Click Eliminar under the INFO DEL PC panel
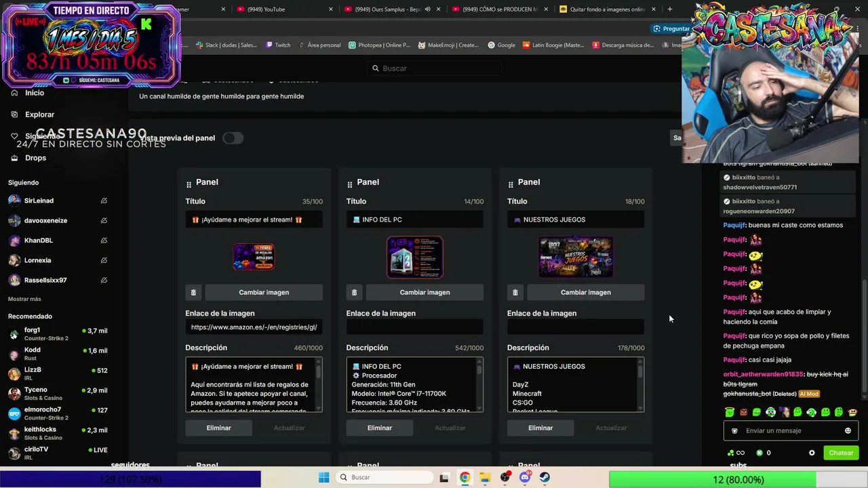Screen dimensions: 868x488 coord(380,428)
